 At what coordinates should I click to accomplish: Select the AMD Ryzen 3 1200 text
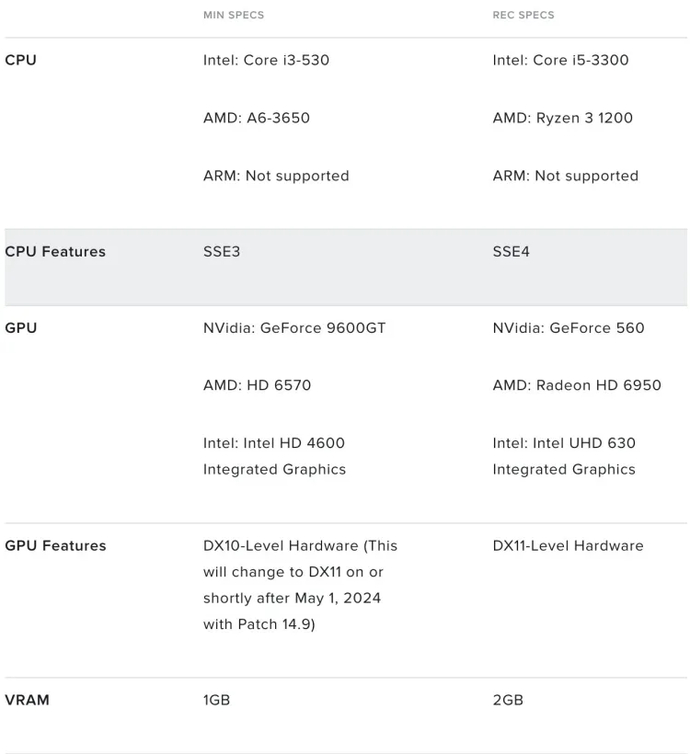click(562, 118)
